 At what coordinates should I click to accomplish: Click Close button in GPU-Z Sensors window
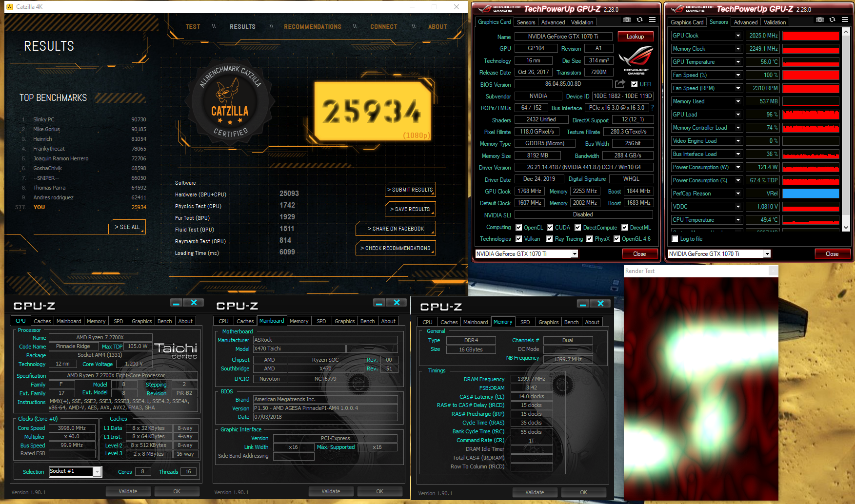coord(832,254)
